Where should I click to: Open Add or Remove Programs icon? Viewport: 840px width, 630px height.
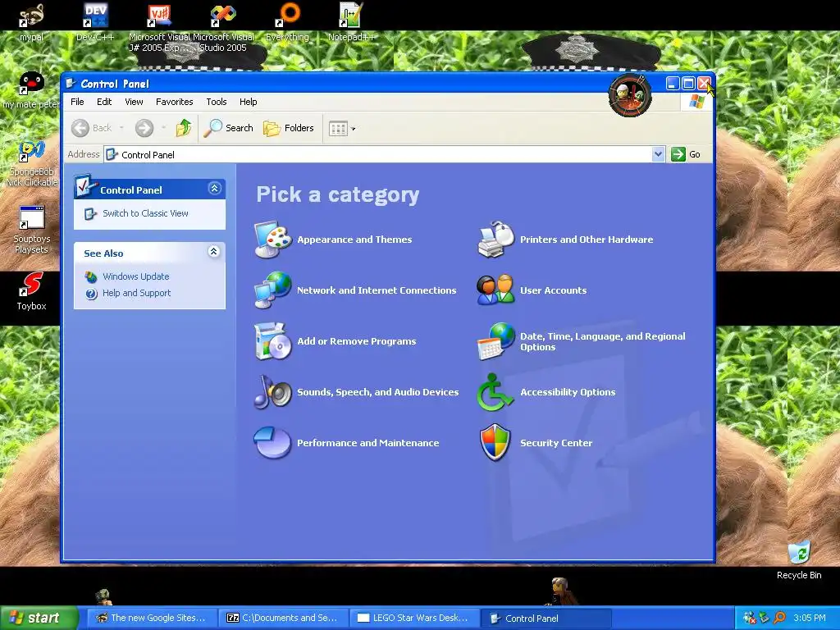[272, 341]
